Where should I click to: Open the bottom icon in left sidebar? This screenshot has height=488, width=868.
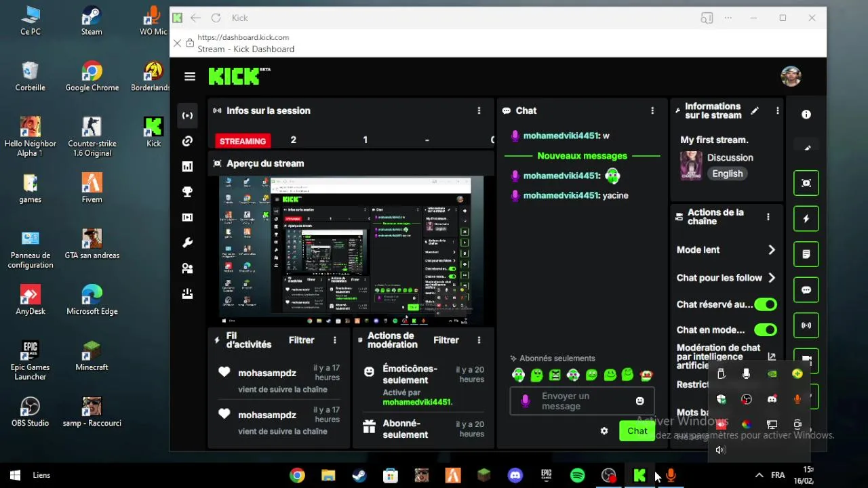point(188,294)
